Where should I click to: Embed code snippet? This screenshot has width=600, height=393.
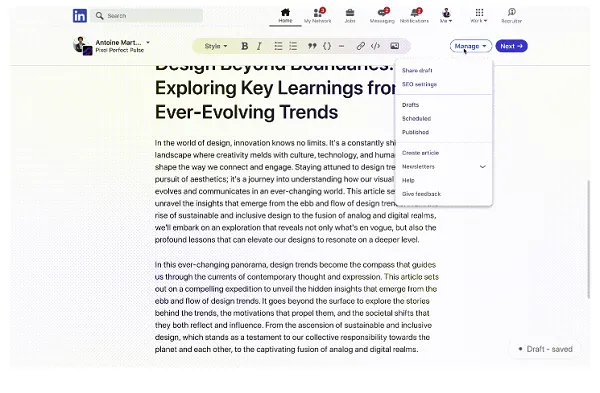point(375,46)
